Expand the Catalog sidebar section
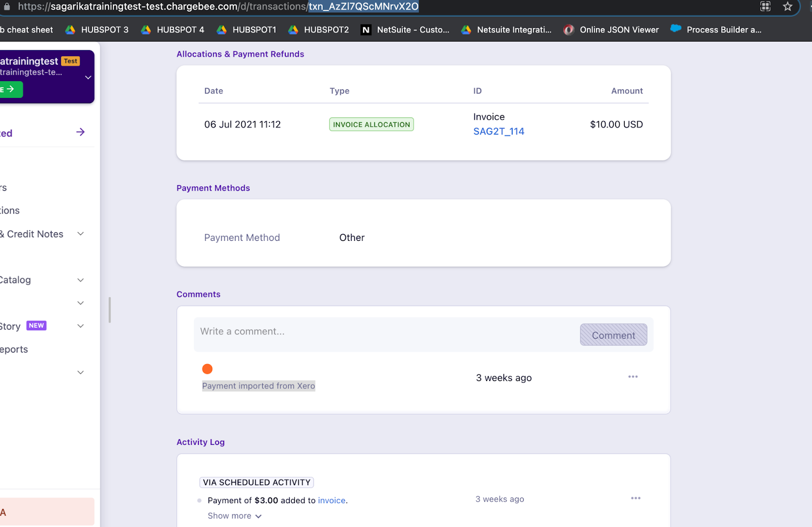The width and height of the screenshot is (812, 527). pos(80,280)
